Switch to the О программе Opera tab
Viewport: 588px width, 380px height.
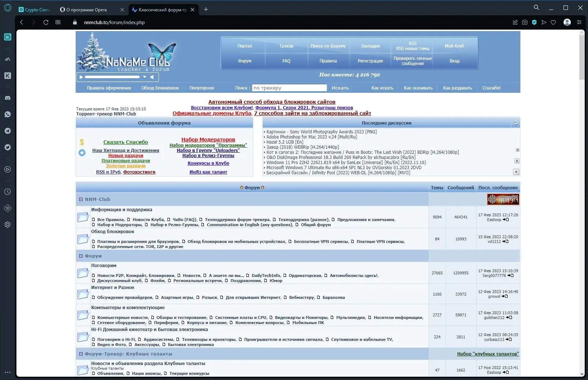click(91, 10)
